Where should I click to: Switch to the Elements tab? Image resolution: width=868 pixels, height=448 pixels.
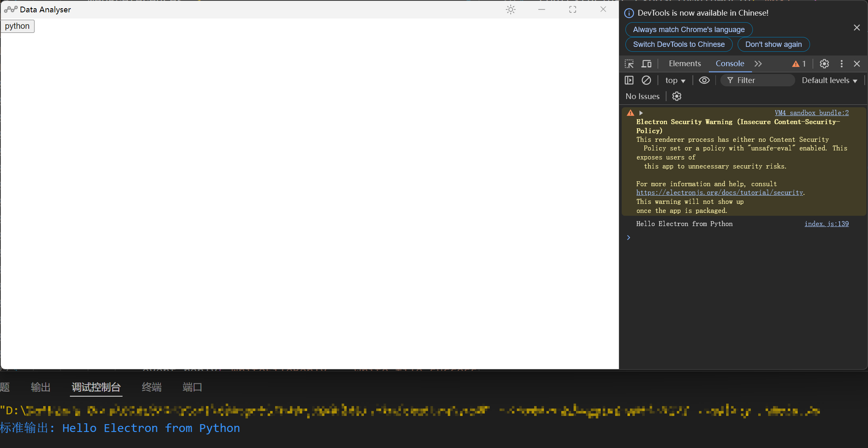[x=685, y=64]
